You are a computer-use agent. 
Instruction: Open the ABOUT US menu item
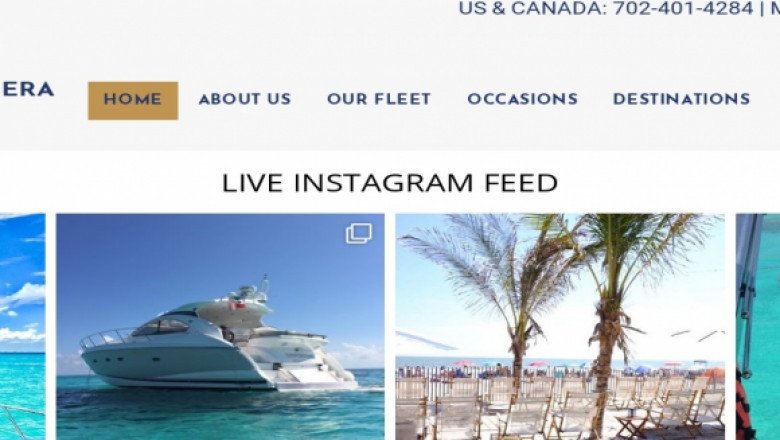click(x=245, y=99)
